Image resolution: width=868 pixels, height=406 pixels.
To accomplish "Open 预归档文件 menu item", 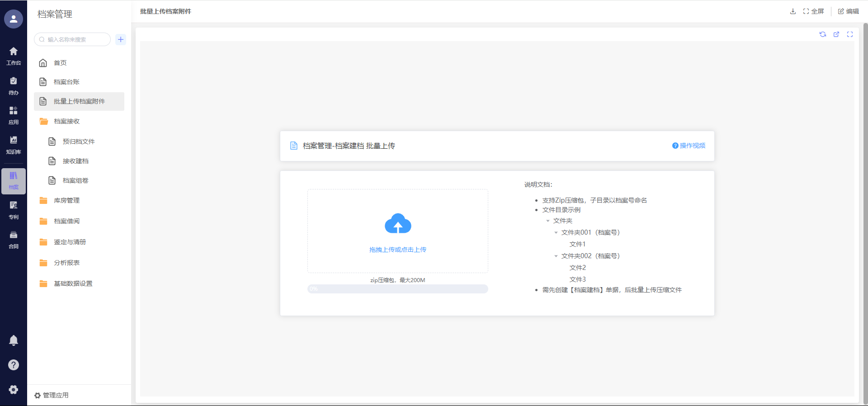I will tap(79, 142).
